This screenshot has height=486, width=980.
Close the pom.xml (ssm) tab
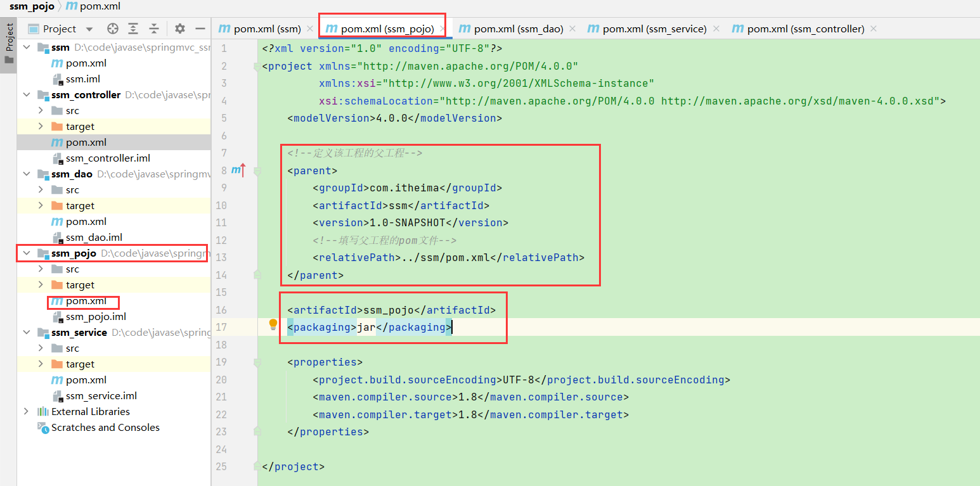(310, 29)
